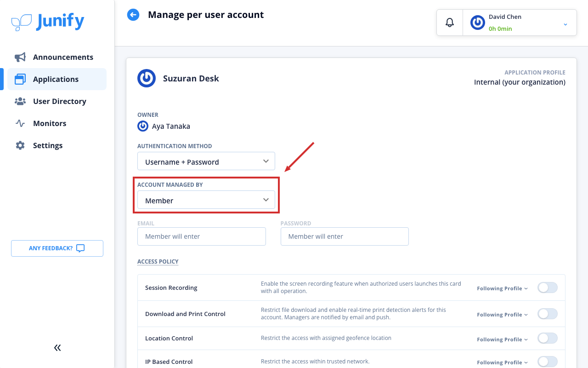This screenshot has height=368, width=588.
Task: Open Following Profile dropdown for Download and Print
Action: pyautogui.click(x=503, y=315)
